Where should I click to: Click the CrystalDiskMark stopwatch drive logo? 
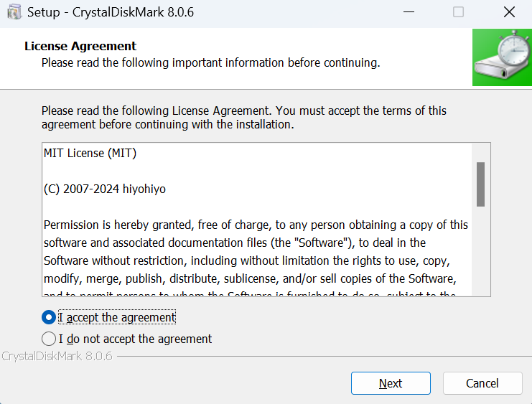pyautogui.click(x=502, y=57)
